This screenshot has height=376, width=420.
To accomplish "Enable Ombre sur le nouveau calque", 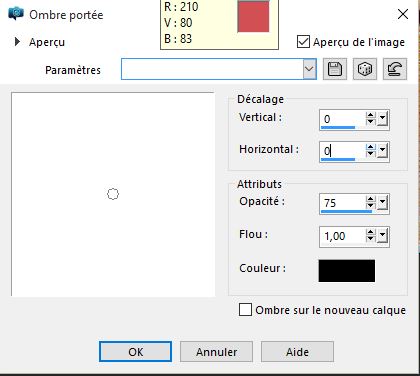I will click(245, 310).
